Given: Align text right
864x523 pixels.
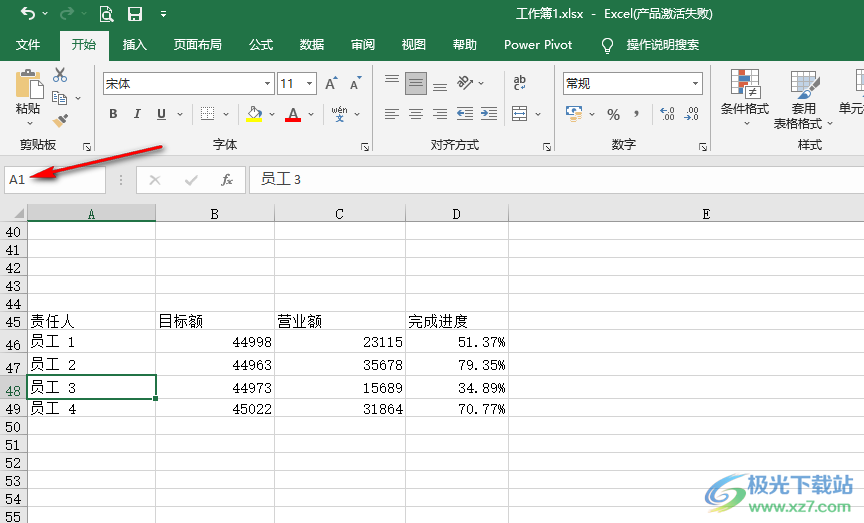Looking at the screenshot, I should (x=440, y=114).
